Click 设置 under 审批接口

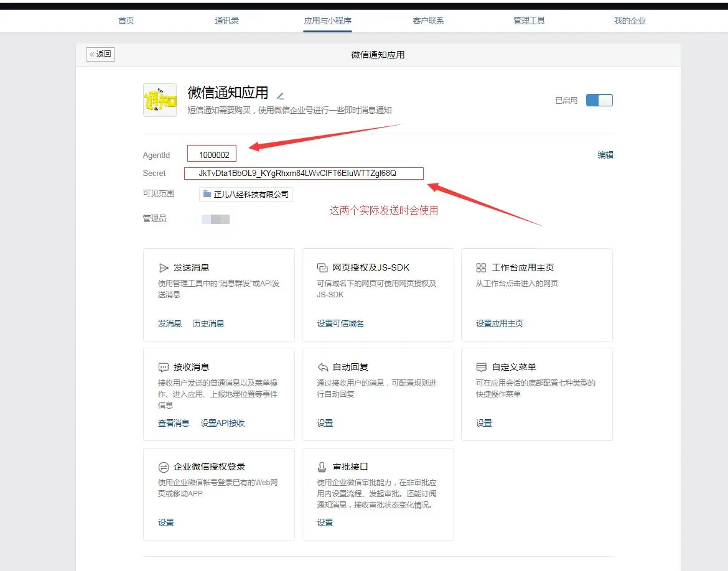click(325, 522)
